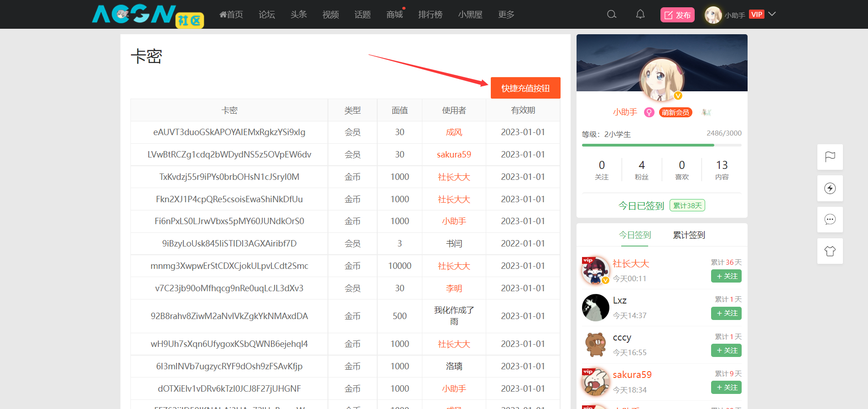The width and height of the screenshot is (868, 409).
Task: Click the t-shirt theme icon
Action: point(830,251)
